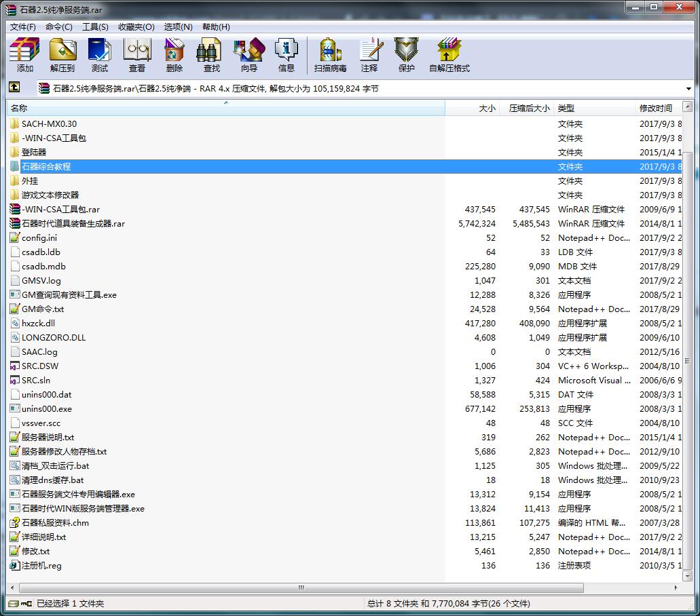The height and width of the screenshot is (616, 700).
Task: Click the vertical scrollbar down arrow
Action: tap(688, 576)
